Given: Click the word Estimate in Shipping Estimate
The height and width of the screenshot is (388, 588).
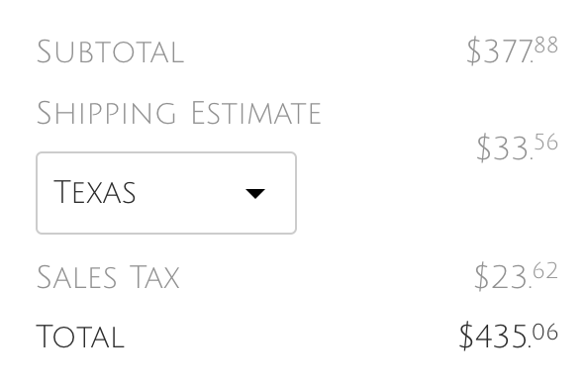Looking at the screenshot, I should pyautogui.click(x=256, y=113).
